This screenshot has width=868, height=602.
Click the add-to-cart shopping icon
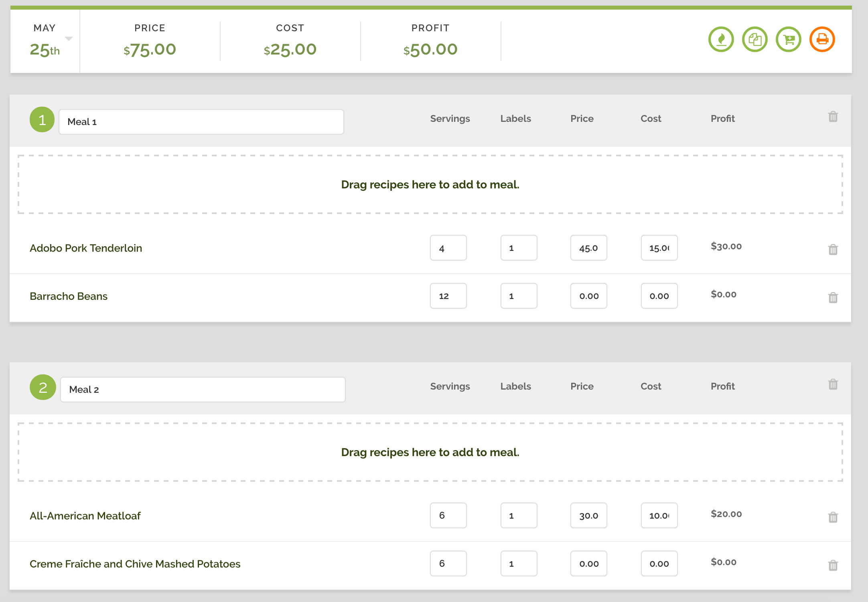[x=788, y=40]
